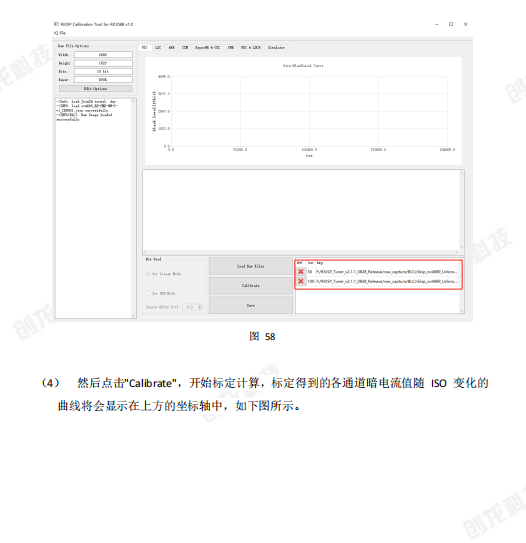Select the For HDR Mode radio button
526x543 pixels.
click(148, 293)
